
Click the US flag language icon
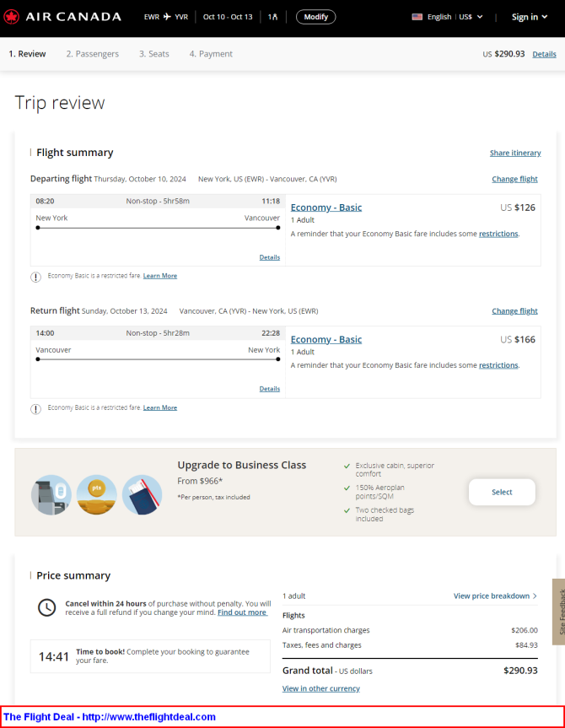click(417, 17)
